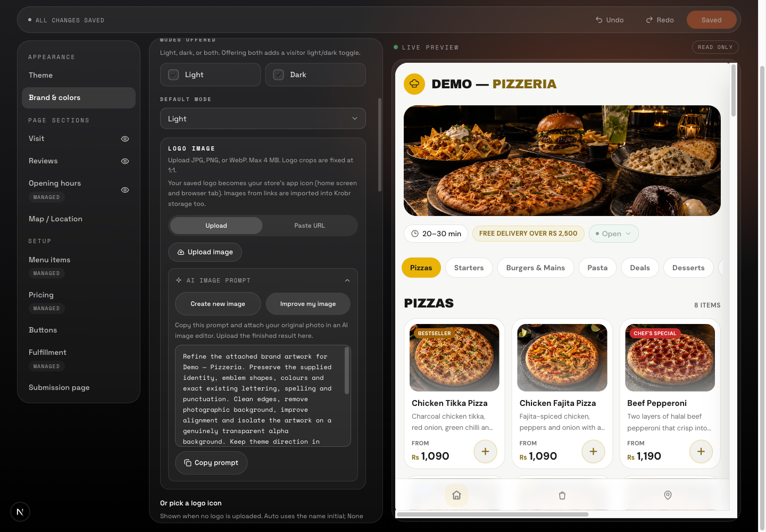
Task: Toggle the Dark mode checkbox
Action: pos(279,75)
